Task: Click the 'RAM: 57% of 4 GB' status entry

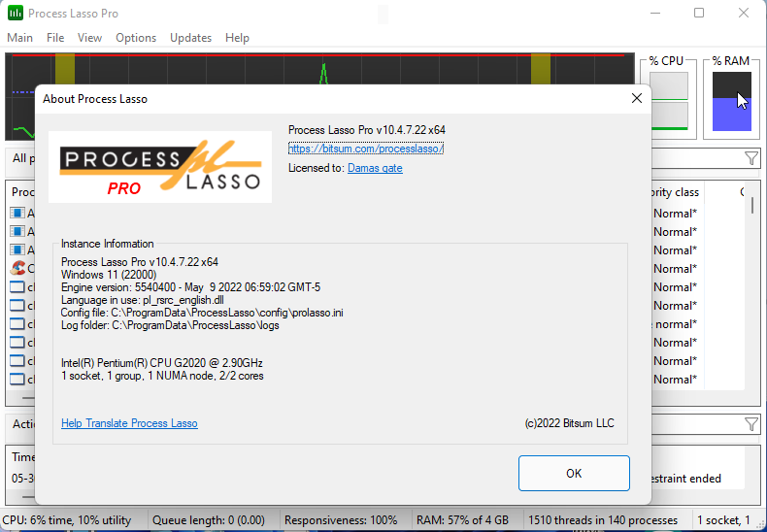Action: coord(463,519)
